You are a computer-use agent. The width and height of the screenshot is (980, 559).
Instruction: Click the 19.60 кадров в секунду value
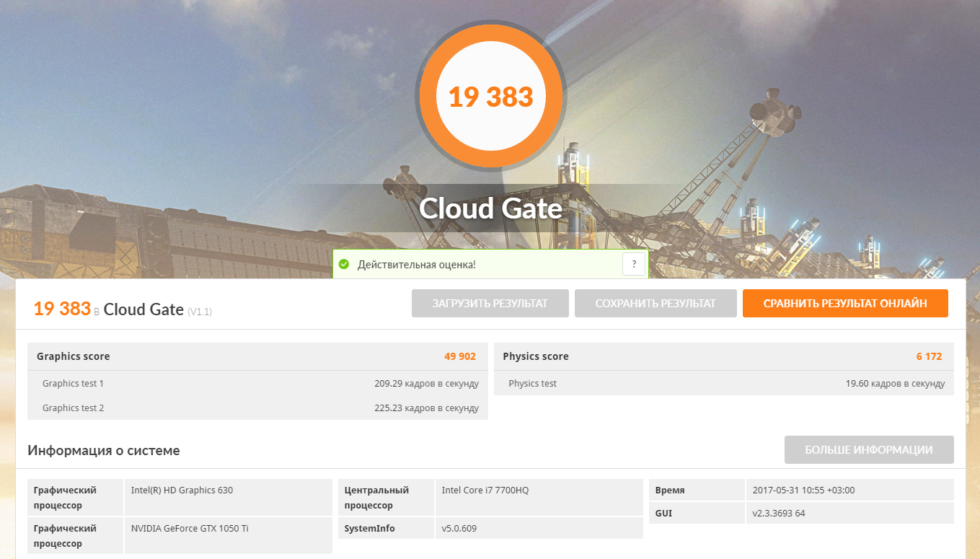click(x=895, y=384)
